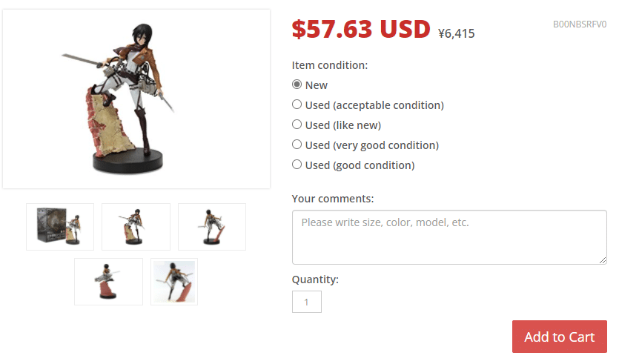
Task: Click the B00NBSRFV0 product code
Action: [x=580, y=24]
